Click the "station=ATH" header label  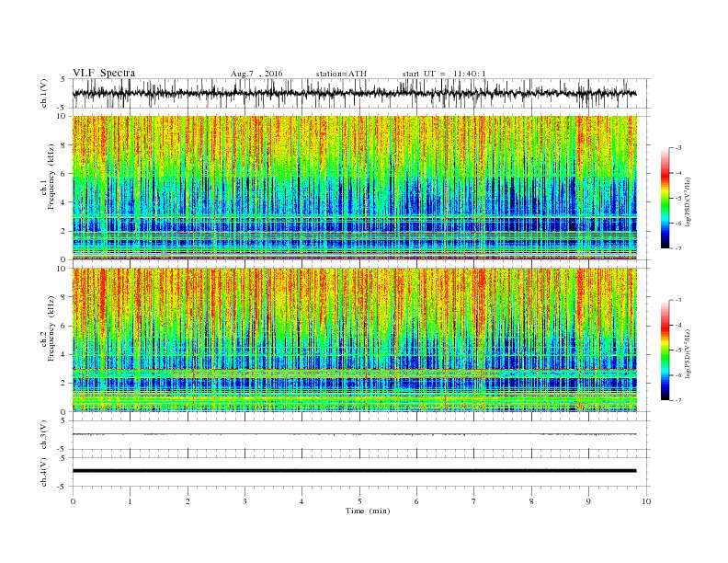[x=341, y=74]
